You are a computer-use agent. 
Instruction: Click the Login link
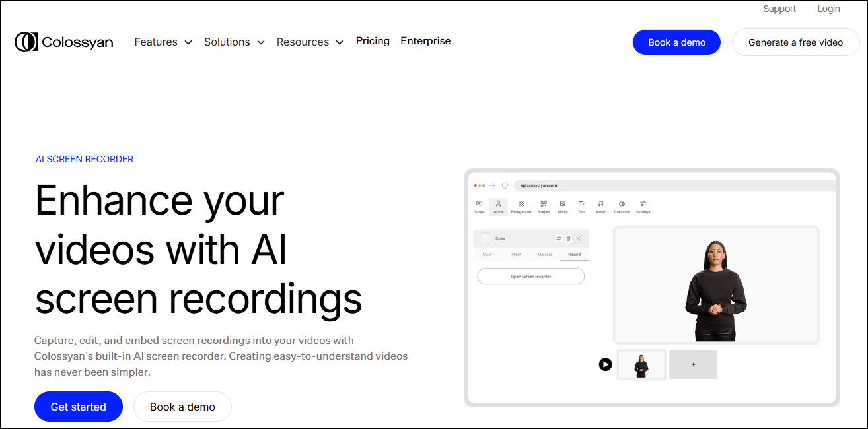click(828, 9)
